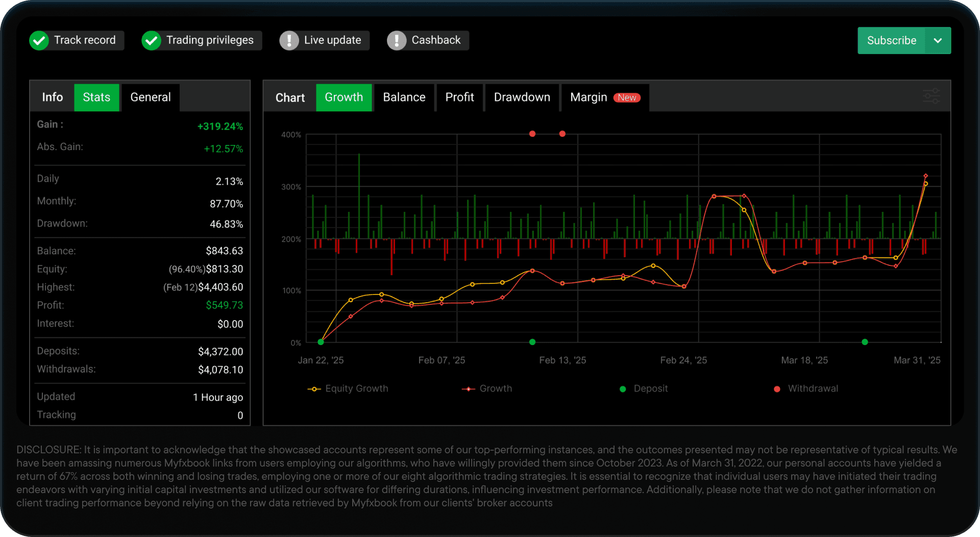
Task: Click the Cashback badge label
Action: (x=436, y=40)
